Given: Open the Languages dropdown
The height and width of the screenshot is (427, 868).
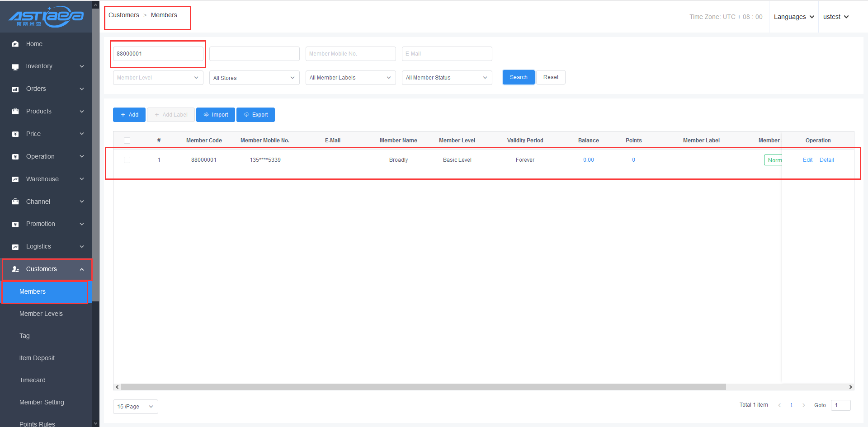Looking at the screenshot, I should 793,17.
